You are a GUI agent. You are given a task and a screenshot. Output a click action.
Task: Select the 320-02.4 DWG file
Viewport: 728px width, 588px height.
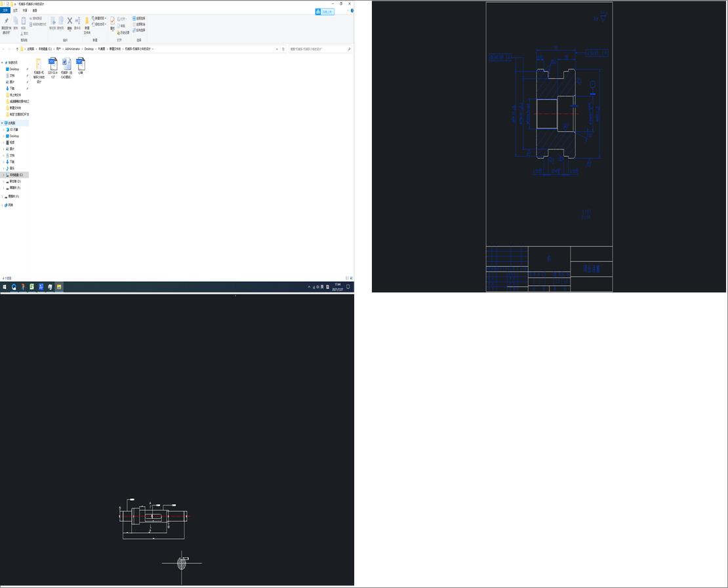coord(53,68)
